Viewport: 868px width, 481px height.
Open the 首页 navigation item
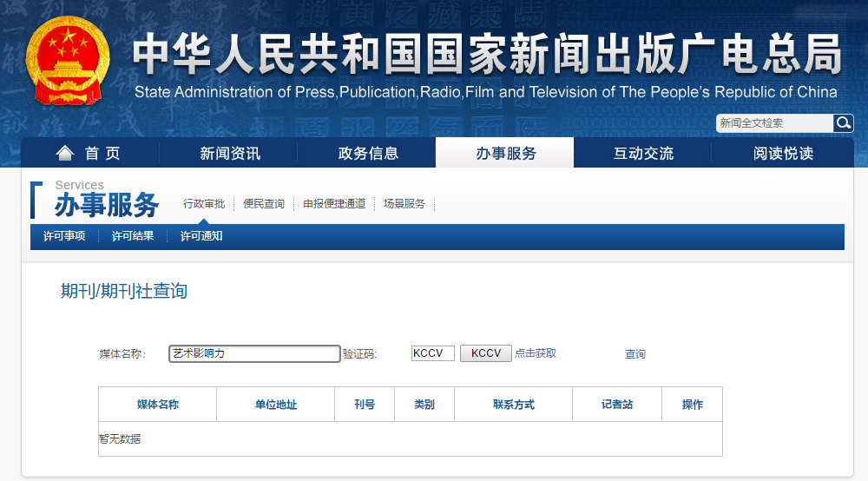(89, 153)
